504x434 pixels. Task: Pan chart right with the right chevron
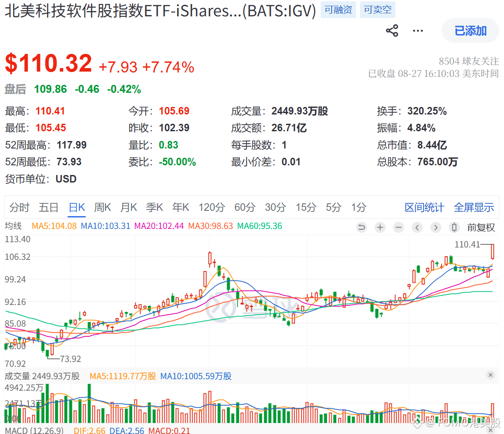436,228
